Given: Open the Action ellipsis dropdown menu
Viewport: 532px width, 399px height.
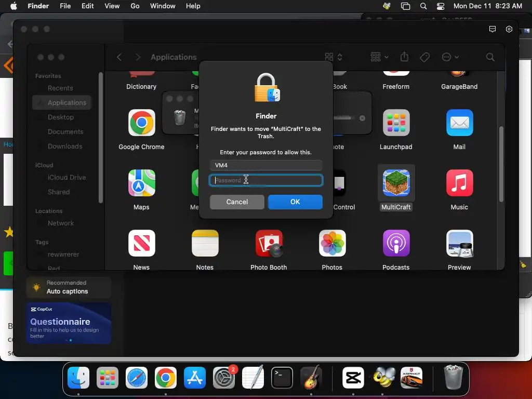Looking at the screenshot, I should pyautogui.click(x=450, y=57).
